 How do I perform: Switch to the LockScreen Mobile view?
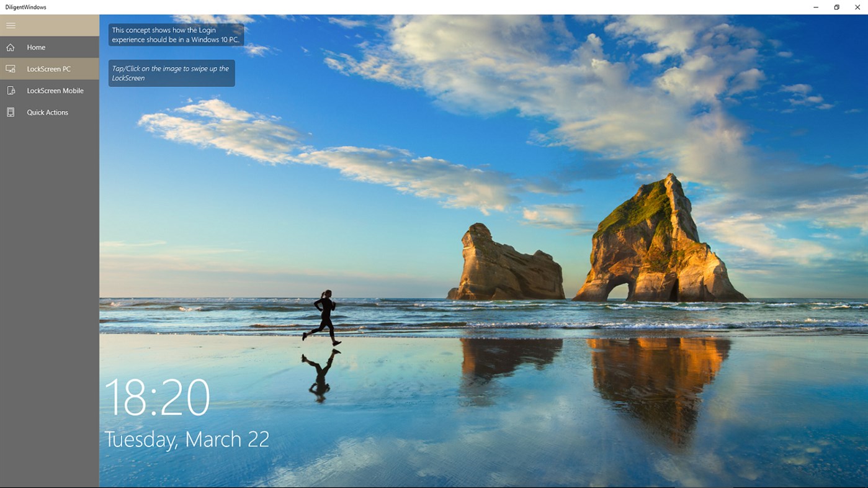click(55, 90)
